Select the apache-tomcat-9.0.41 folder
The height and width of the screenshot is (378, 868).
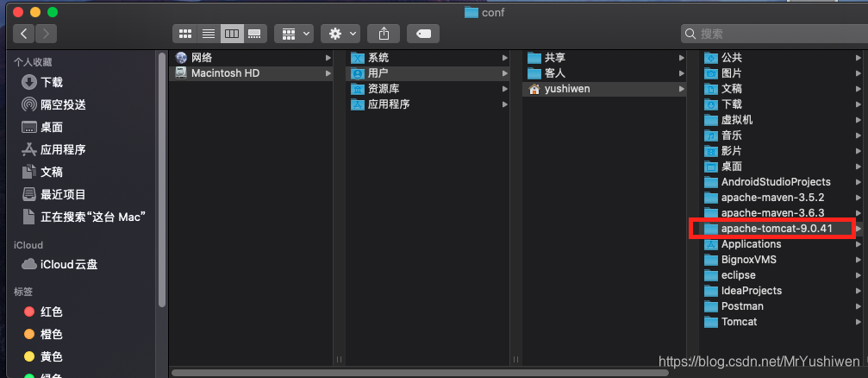782,229
